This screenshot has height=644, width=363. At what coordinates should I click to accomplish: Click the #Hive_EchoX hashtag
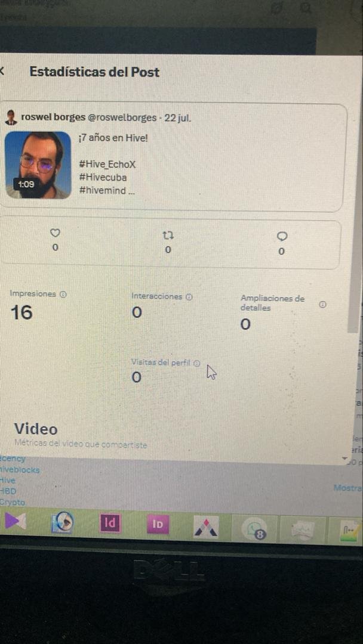click(x=107, y=165)
